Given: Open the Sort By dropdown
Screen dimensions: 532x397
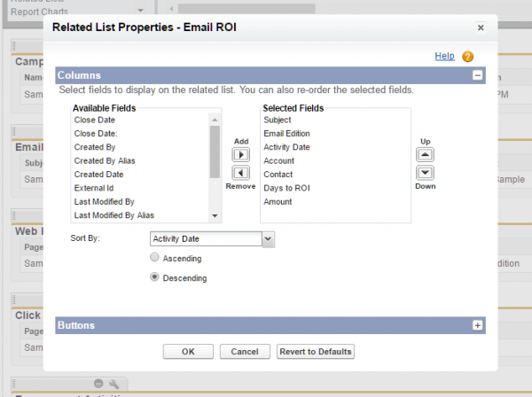Looking at the screenshot, I should click(269, 238).
